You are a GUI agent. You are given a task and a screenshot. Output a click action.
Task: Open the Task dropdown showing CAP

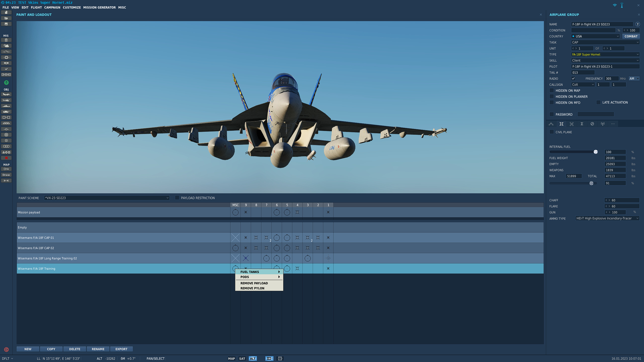coord(605,42)
